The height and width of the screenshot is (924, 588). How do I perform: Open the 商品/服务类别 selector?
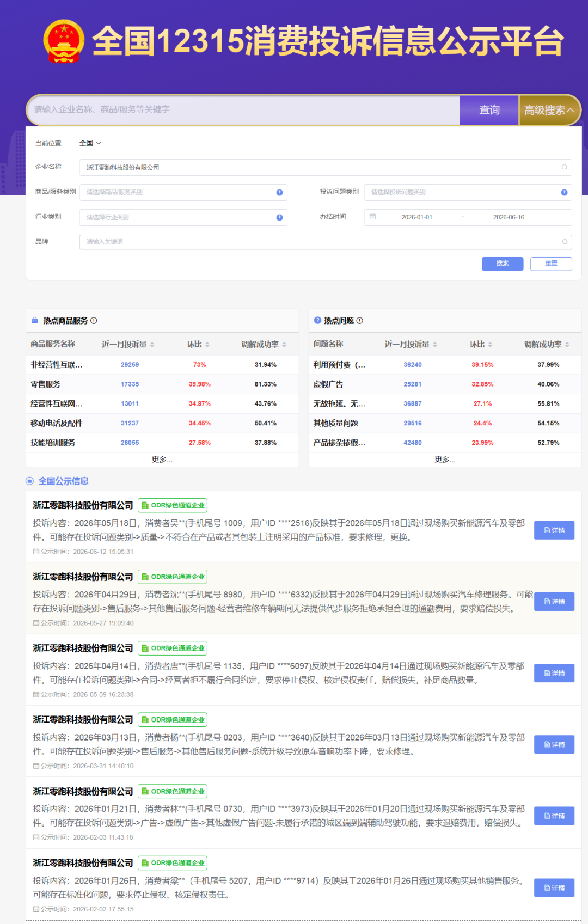point(183,192)
